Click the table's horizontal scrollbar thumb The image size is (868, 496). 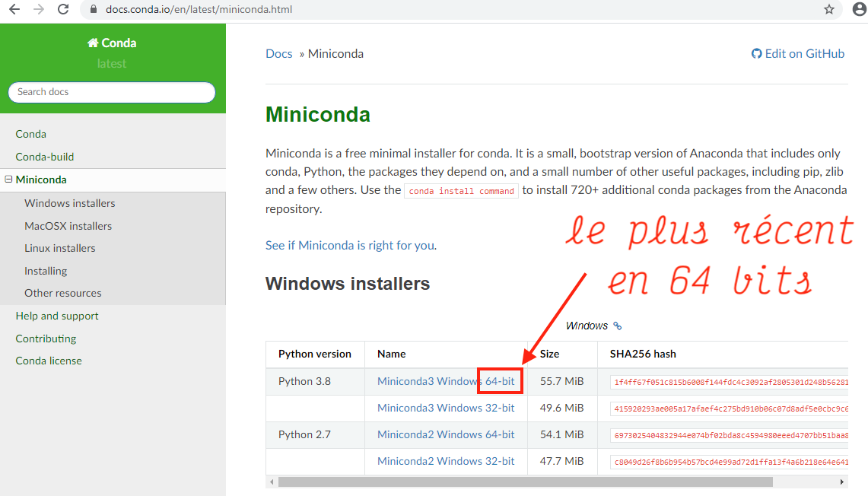tap(526, 482)
